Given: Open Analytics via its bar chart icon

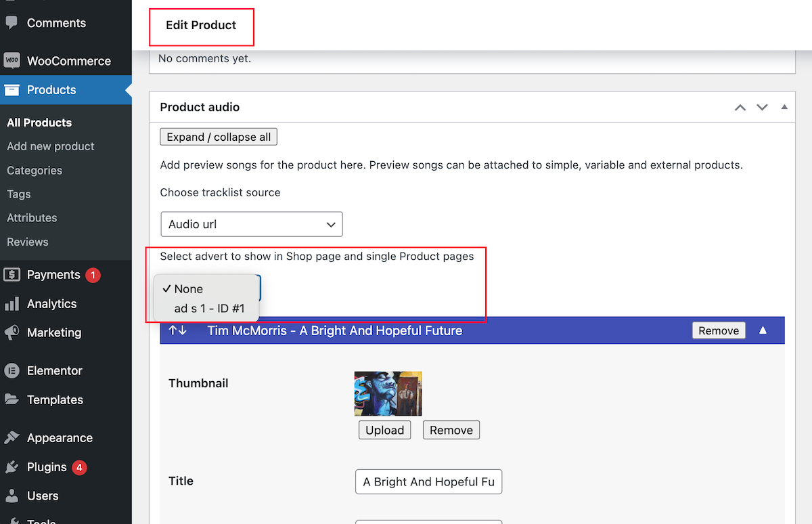Looking at the screenshot, I should 12,304.
